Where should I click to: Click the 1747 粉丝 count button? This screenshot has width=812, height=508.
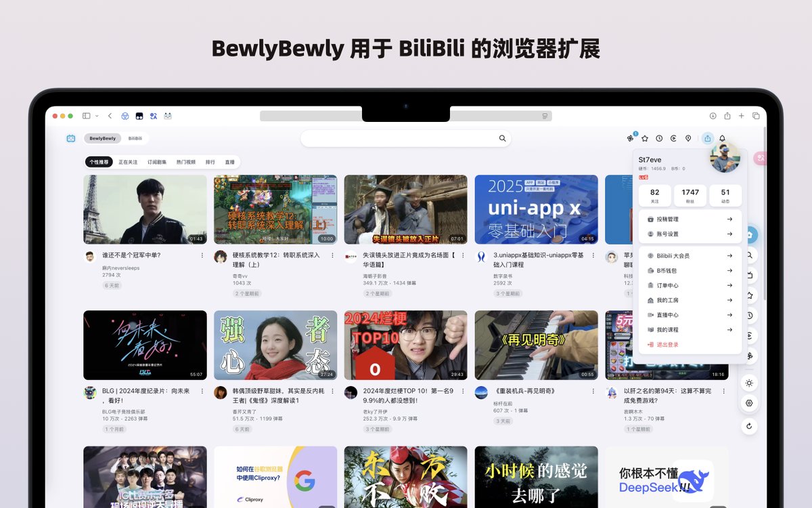(690, 196)
